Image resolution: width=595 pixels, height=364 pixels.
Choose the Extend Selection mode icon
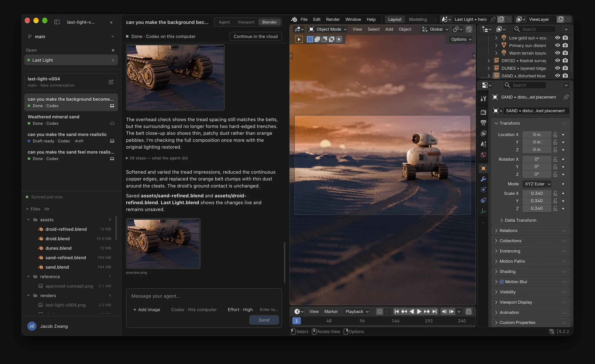pos(317,39)
